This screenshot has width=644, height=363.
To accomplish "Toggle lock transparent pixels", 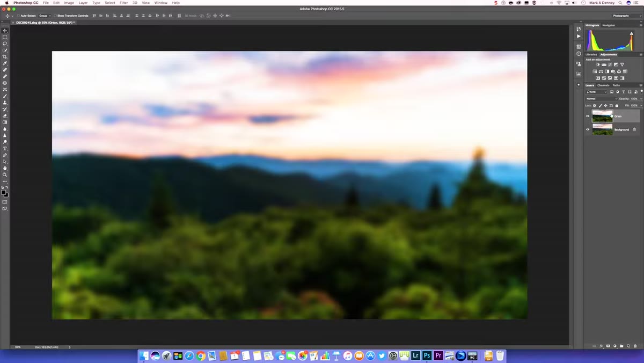I will point(595,106).
